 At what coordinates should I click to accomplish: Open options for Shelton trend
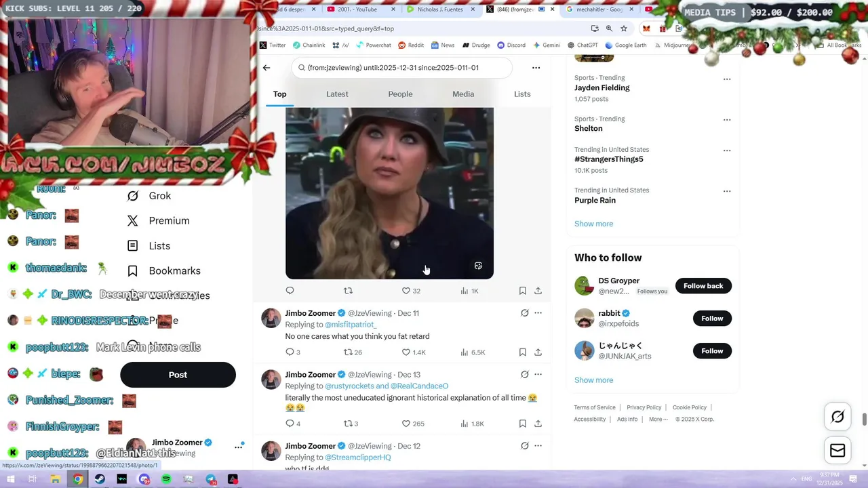pos(727,120)
